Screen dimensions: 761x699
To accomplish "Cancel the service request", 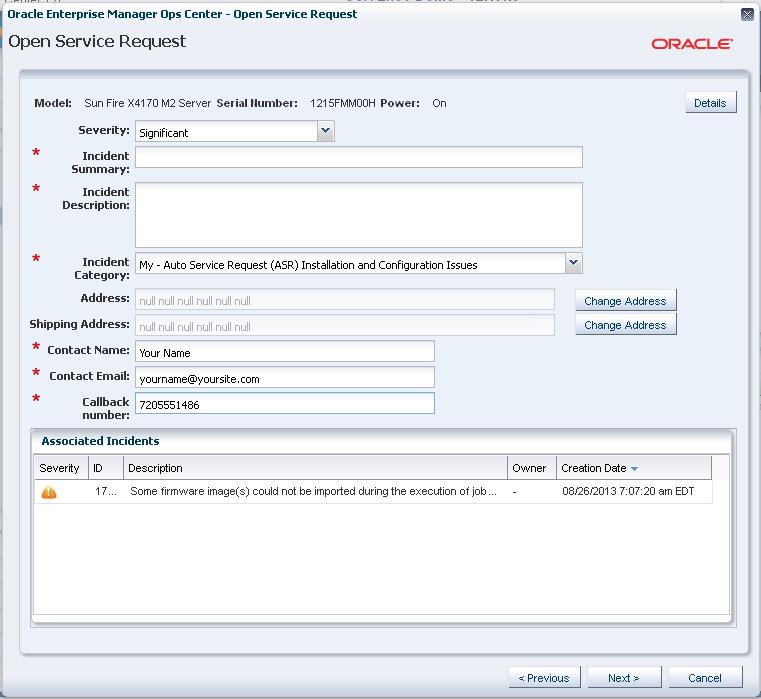I will point(705,678).
